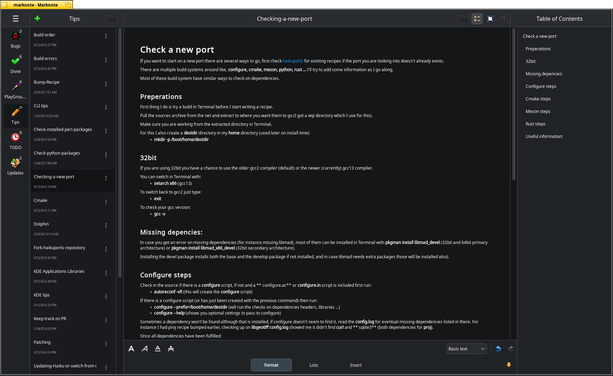
Task: Open the Build-errors note
Action: coord(72,63)
